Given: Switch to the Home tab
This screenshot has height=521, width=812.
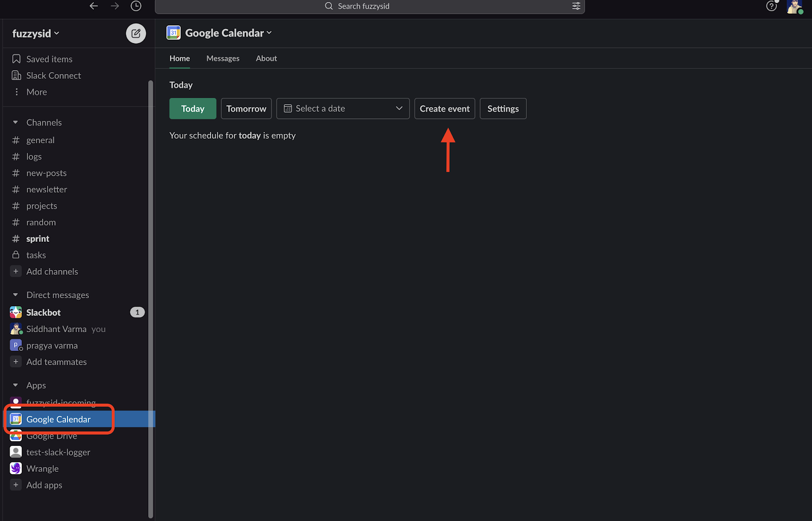Looking at the screenshot, I should 180,58.
